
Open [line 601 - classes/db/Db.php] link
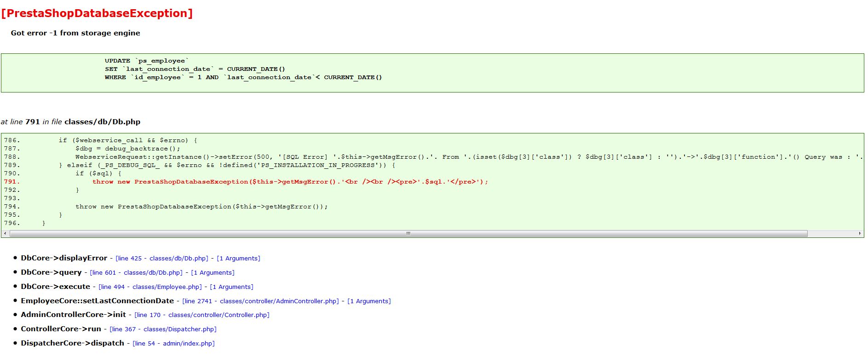(x=136, y=273)
